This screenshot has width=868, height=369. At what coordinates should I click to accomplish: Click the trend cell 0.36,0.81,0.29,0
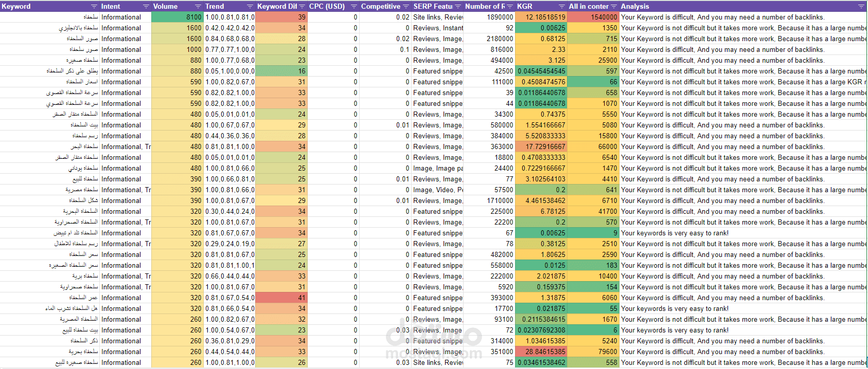229,341
